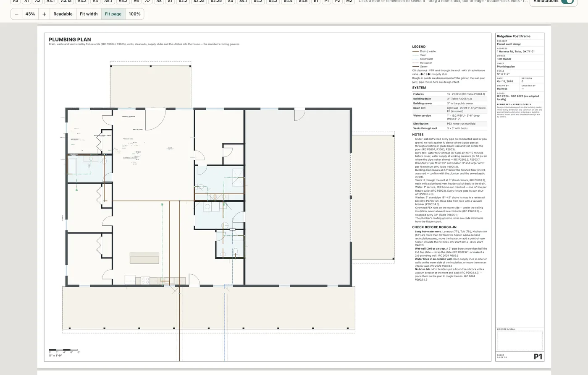This screenshot has height=375, width=588.
Task: Open the P1 sheet tab
Action: 326,1
